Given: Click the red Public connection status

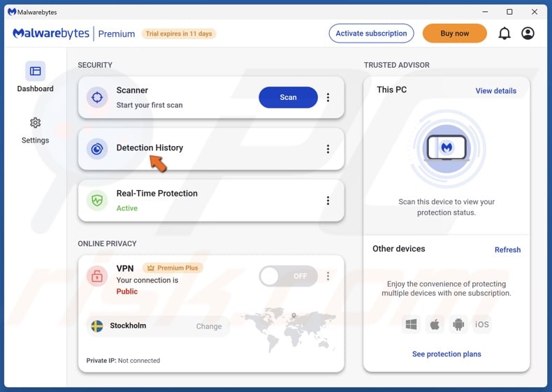Looking at the screenshot, I should coord(127,291).
